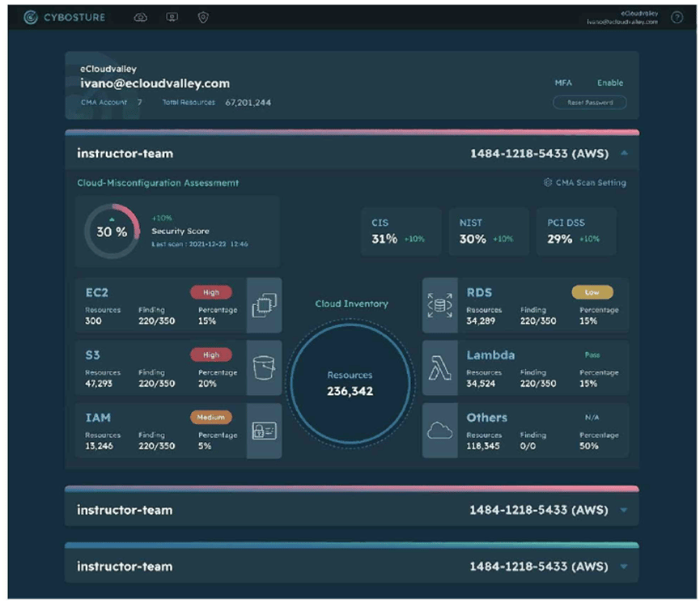Expand the third instructor-team account panel
This screenshot has width=700, height=603.
(x=623, y=567)
